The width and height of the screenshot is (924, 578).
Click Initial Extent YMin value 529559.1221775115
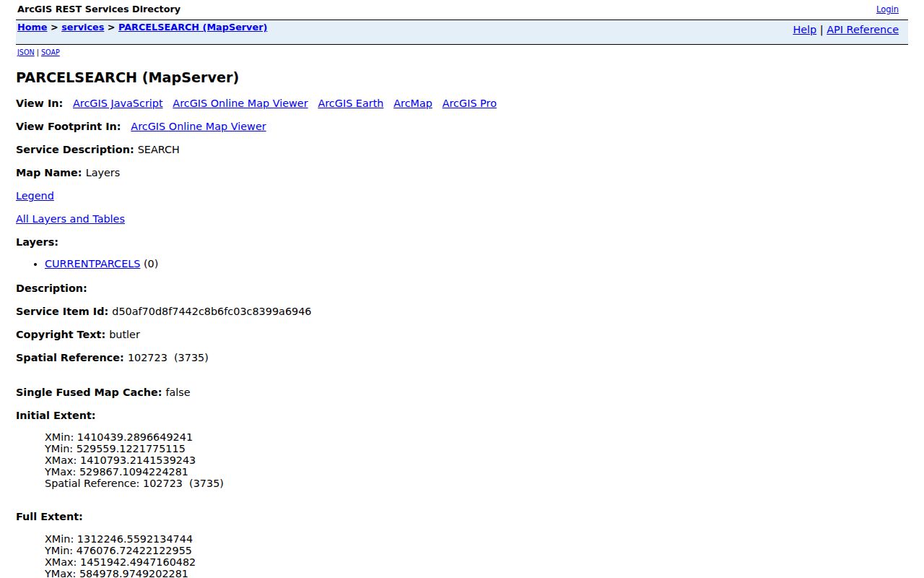coord(131,449)
